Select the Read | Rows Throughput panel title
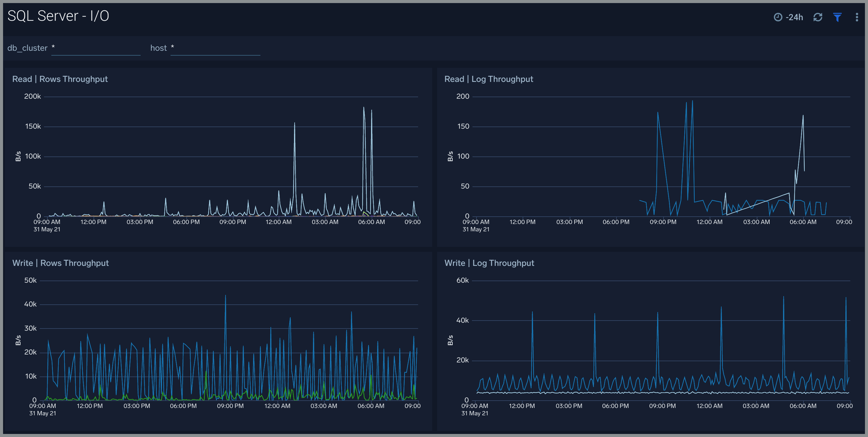Screen dimensions: 868x437 60,79
